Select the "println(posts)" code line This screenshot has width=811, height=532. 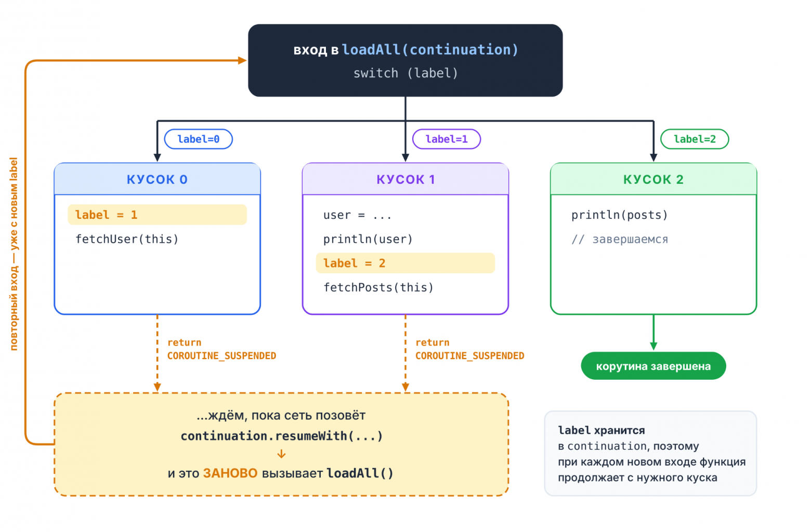[x=620, y=215]
